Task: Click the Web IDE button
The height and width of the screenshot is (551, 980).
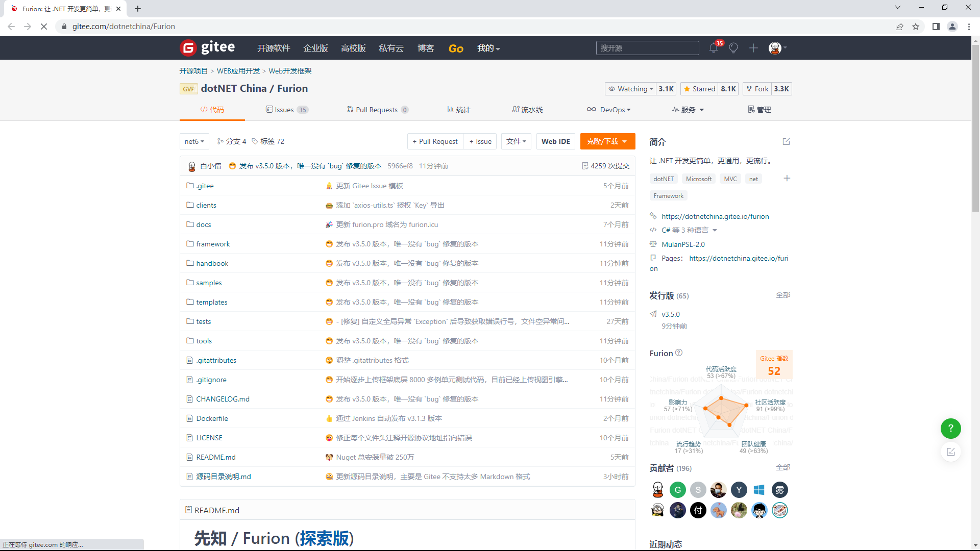Action: point(555,141)
